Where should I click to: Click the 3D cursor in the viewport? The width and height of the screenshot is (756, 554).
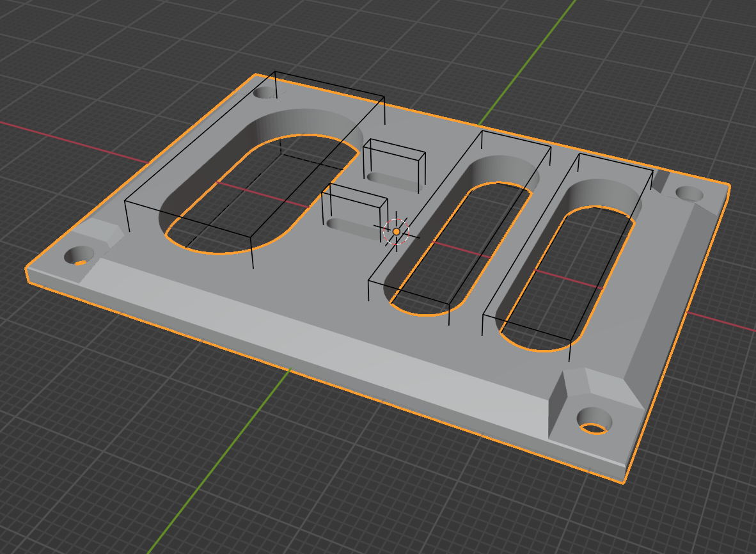(397, 230)
